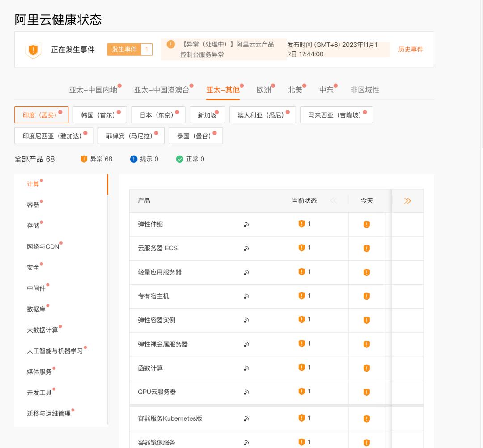Choose the 马来西亚（吉隆坡）region button
Image resolution: width=483 pixels, height=448 pixels.
click(337, 115)
